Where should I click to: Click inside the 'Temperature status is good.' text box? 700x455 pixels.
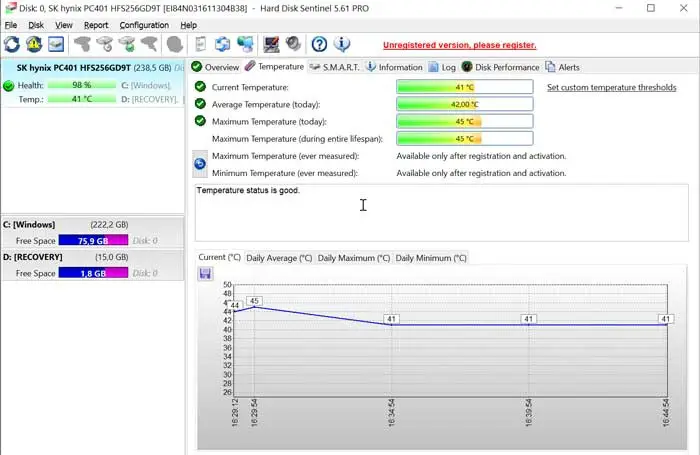coord(441,213)
